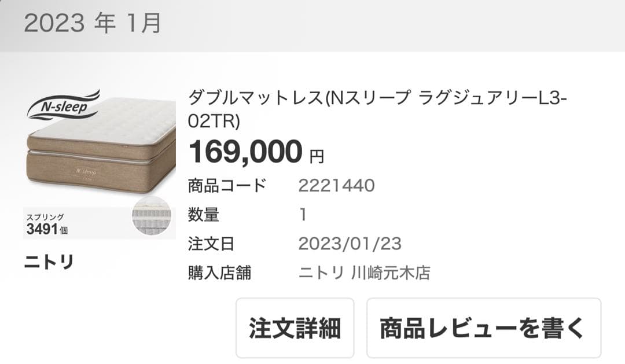The height and width of the screenshot is (364, 625).
Task: Click the quantity value 1
Action: [x=303, y=215]
